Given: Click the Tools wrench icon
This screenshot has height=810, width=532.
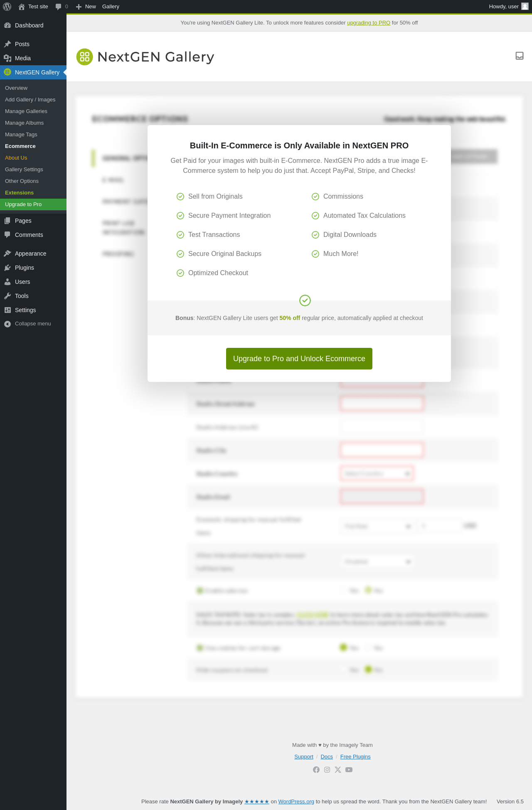Looking at the screenshot, I should pyautogui.click(x=7, y=296).
